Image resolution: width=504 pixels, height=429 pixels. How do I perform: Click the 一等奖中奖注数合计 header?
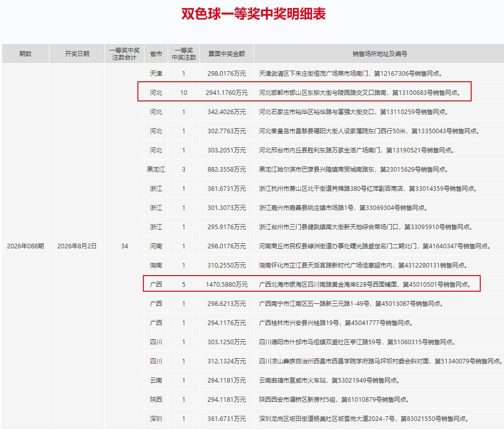pos(124,53)
